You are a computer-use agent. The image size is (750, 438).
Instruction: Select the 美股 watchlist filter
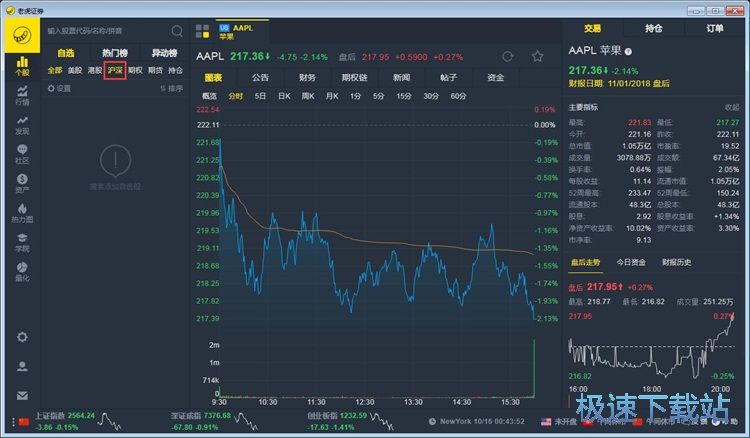pyautogui.click(x=75, y=70)
